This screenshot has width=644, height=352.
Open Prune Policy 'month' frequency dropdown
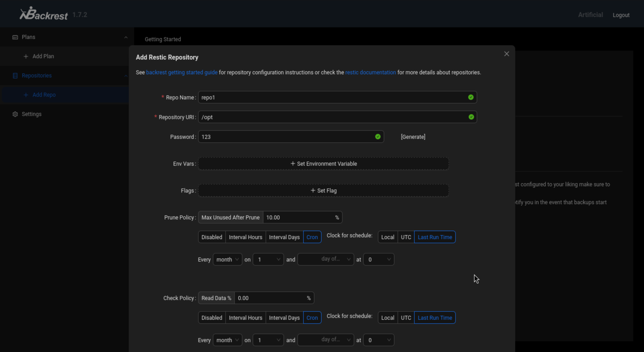[227, 259]
